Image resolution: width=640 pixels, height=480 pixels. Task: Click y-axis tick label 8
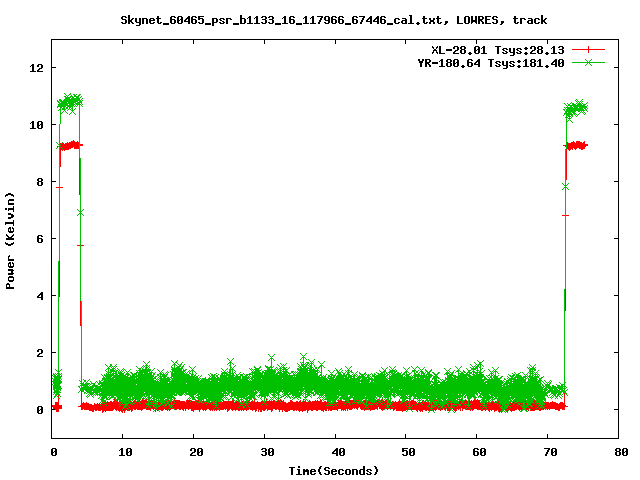40,182
